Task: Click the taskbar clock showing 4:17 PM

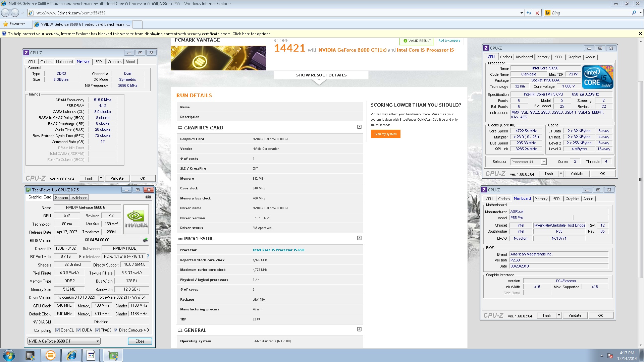Action: point(627,353)
